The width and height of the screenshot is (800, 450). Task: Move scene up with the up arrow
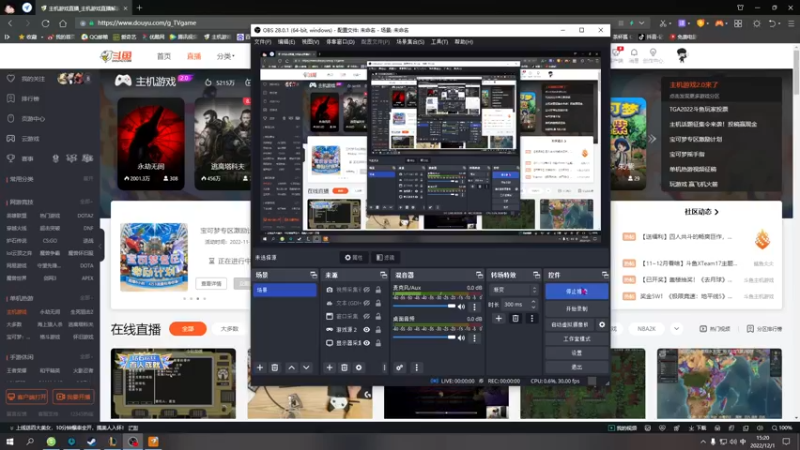pyautogui.click(x=291, y=367)
